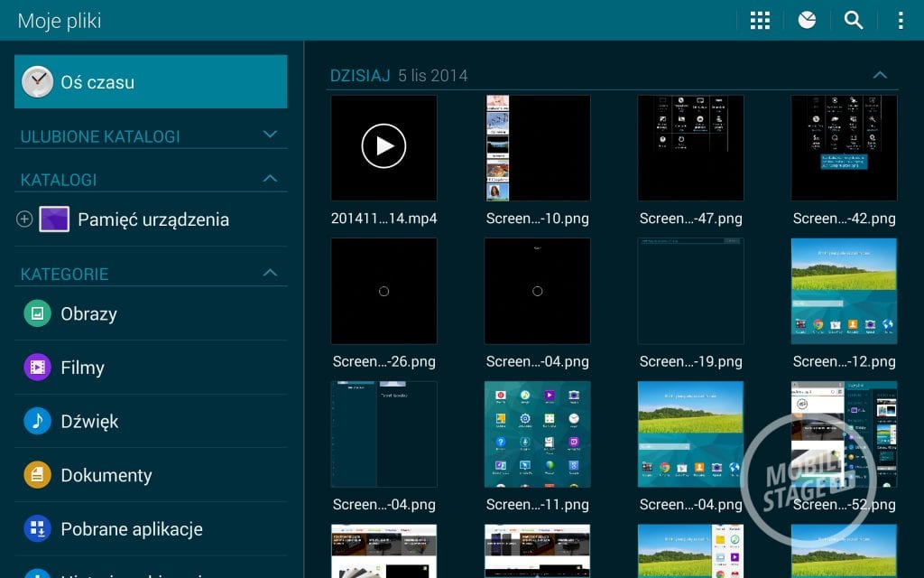Click the yellow Dokumenty icon
The height and width of the screenshot is (578, 924).
(x=37, y=475)
